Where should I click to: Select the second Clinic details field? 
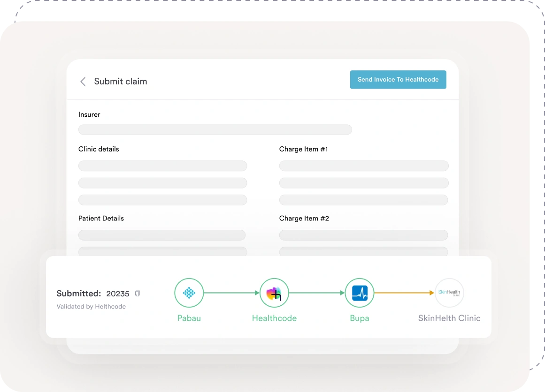click(x=162, y=183)
